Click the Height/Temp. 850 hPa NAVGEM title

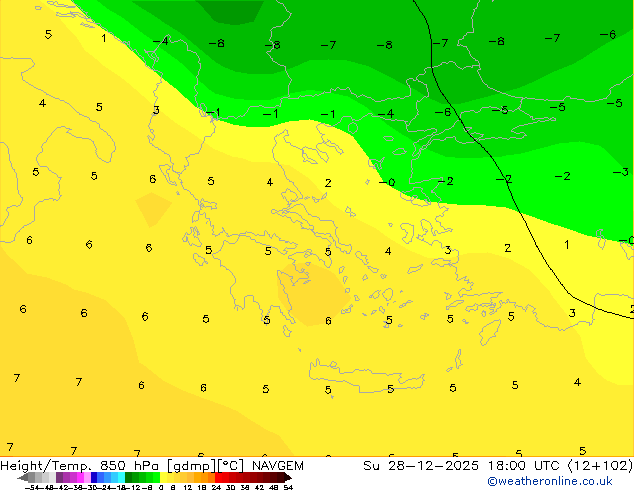152,466
